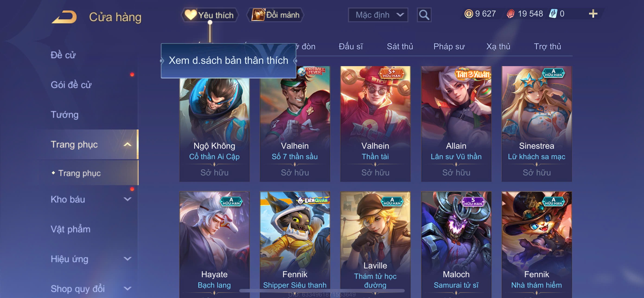This screenshot has height=298, width=644.
Task: Expand the Kho báu sidebar section
Action: 128,199
